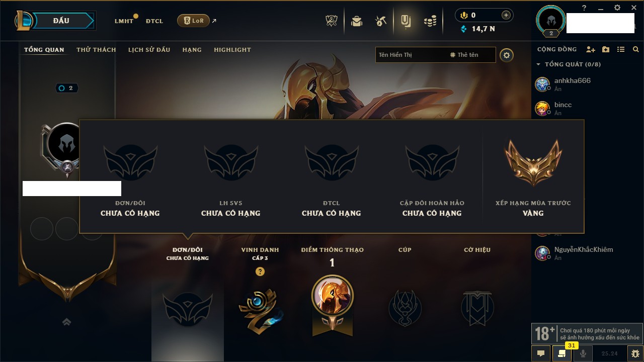Switch to the Lịch Sử Đấu tab
Screen dimensions: 644x362
(149, 50)
